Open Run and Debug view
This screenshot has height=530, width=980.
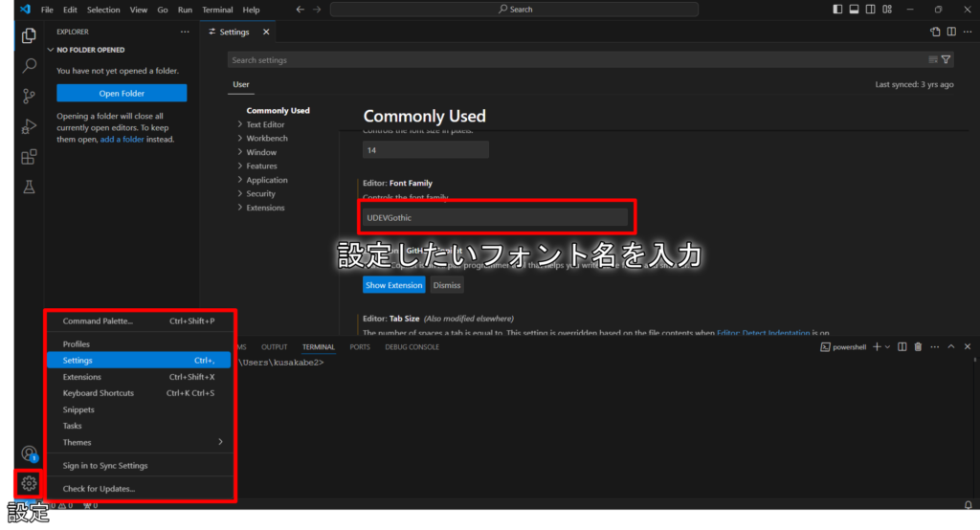(x=29, y=126)
